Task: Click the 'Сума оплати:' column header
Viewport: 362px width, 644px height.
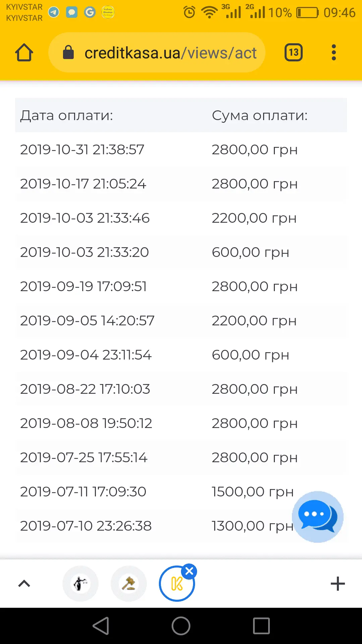Action: click(259, 115)
